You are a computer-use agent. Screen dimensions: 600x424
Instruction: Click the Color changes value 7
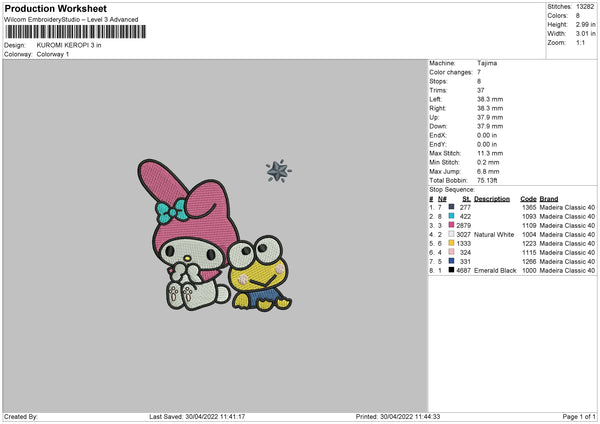point(479,72)
